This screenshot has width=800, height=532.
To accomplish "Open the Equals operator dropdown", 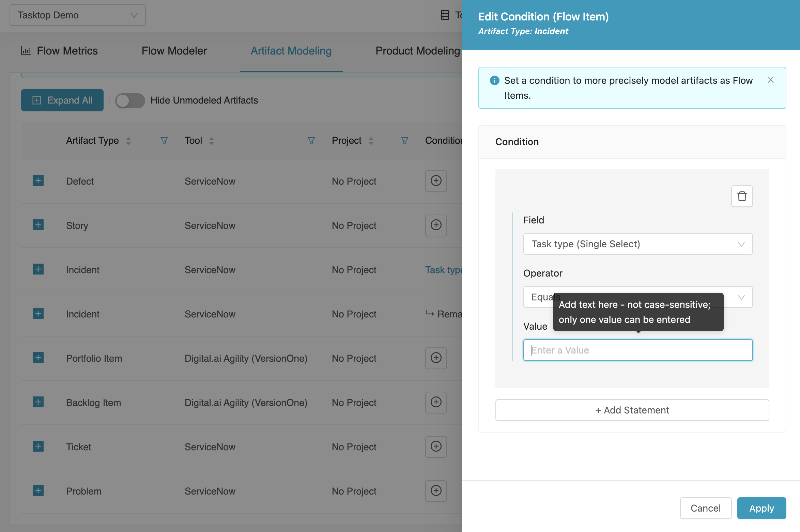I will click(741, 297).
